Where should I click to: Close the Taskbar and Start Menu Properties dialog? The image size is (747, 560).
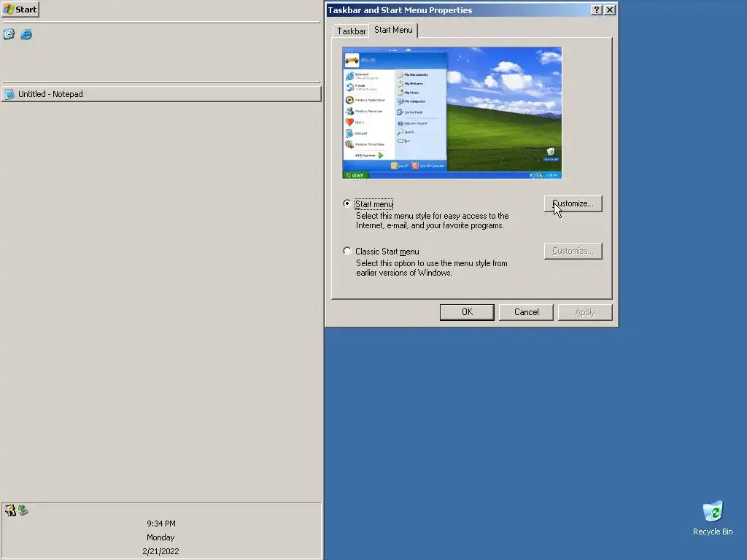[610, 10]
